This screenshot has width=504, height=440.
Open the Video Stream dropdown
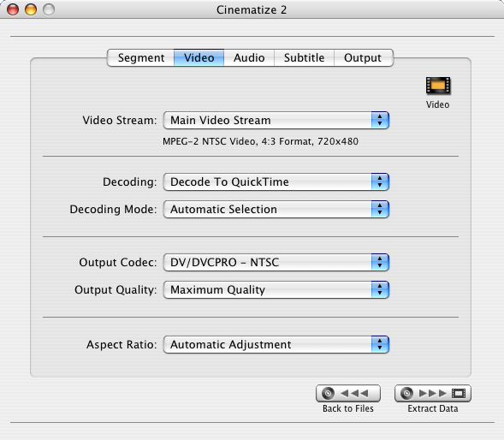click(276, 121)
